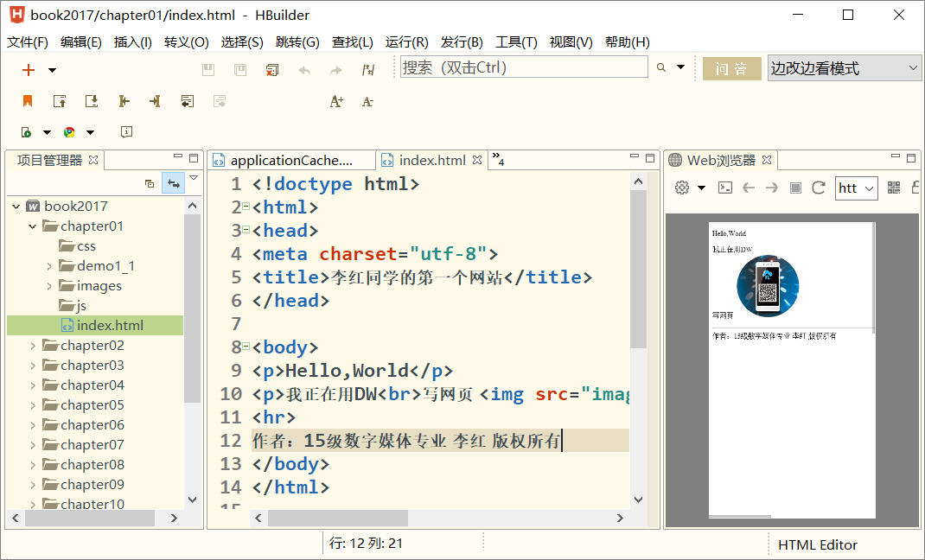
Task: Refresh the Web browser preview
Action: [818, 188]
